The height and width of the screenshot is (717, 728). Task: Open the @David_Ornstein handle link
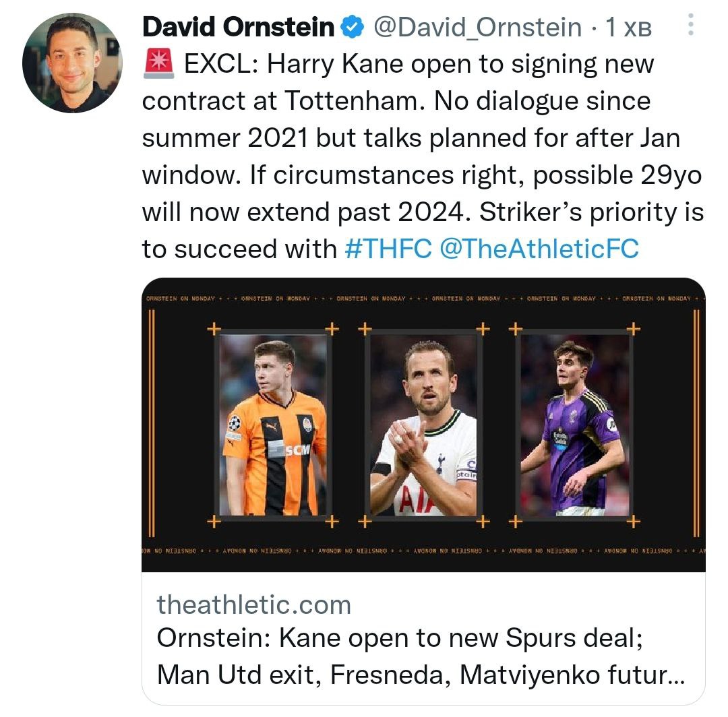[x=477, y=28]
